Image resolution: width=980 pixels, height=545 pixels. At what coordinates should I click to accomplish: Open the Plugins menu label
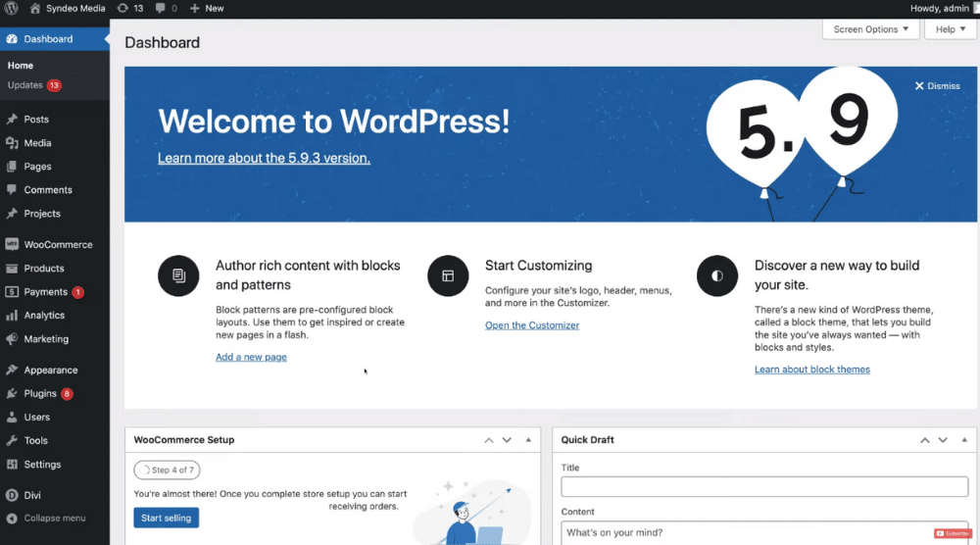tap(40, 393)
